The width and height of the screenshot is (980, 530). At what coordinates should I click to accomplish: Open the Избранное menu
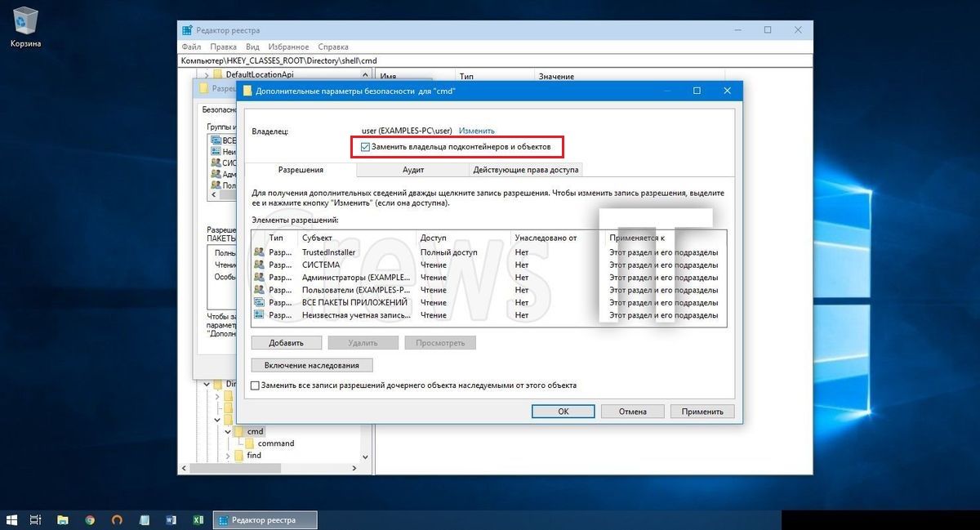pyautogui.click(x=288, y=47)
